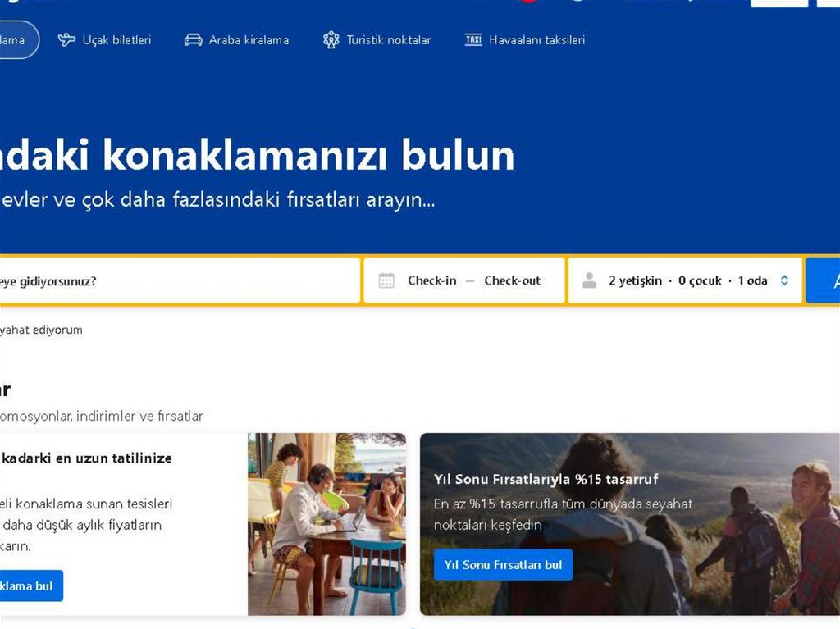The width and height of the screenshot is (840, 629).
Task: Click the airplane icon beside Uçak biletleri
Action: [66, 39]
